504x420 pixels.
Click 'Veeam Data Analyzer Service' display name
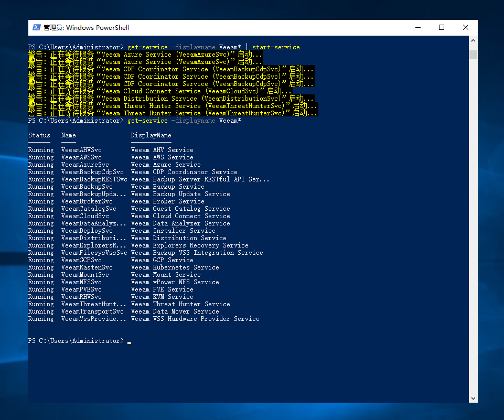180,223
